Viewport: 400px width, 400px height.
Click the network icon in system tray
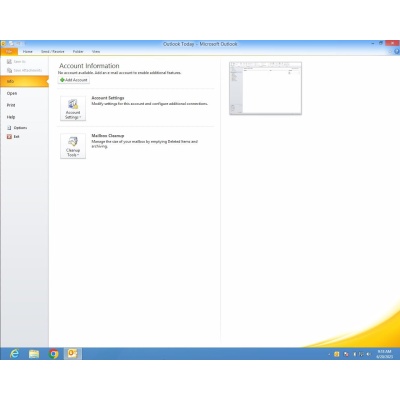pyautogui.click(x=361, y=354)
